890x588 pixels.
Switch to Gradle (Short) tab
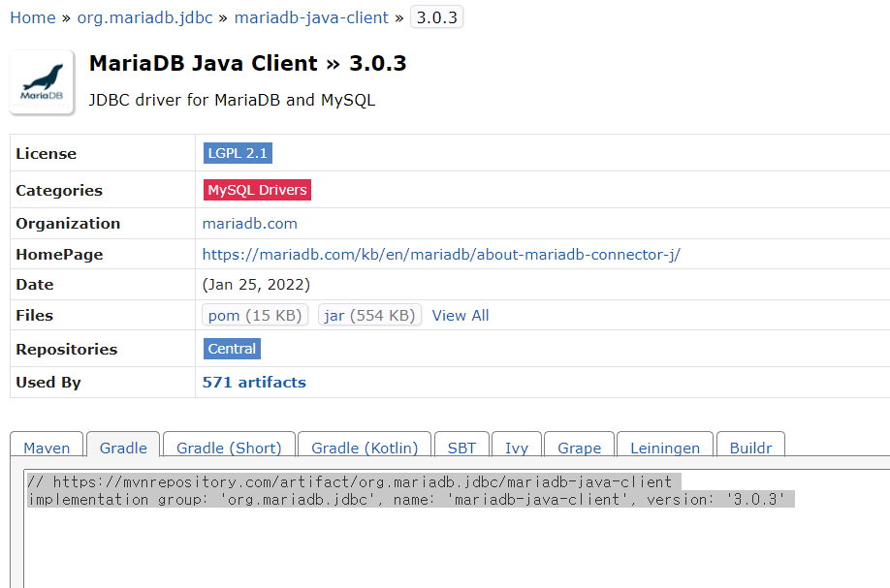pos(230,446)
